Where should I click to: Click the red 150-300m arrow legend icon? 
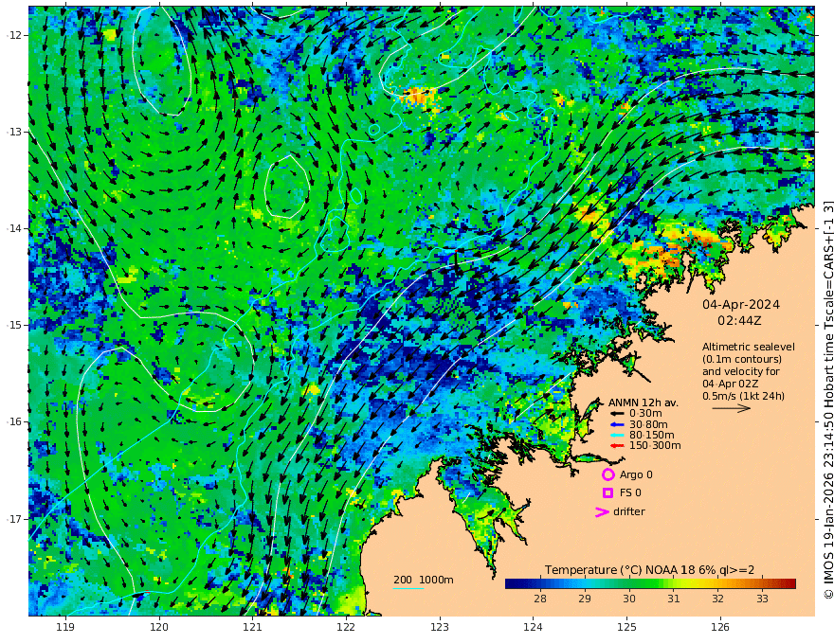pyautogui.click(x=617, y=446)
